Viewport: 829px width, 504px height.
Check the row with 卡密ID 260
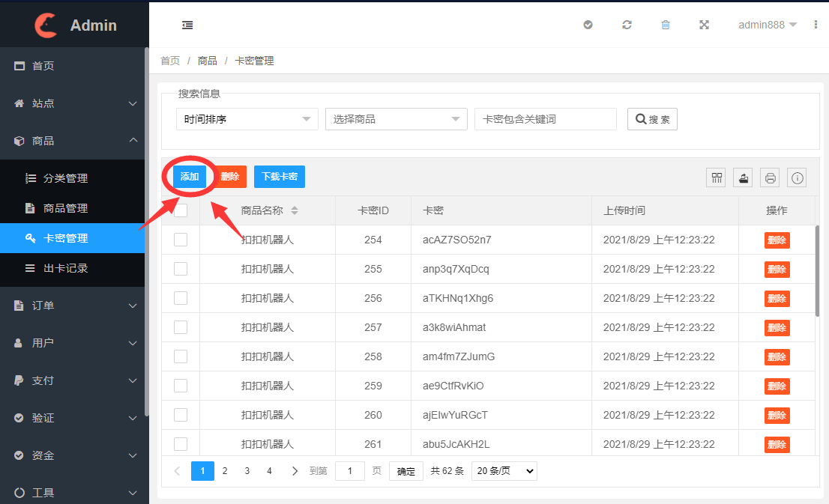pos(181,415)
